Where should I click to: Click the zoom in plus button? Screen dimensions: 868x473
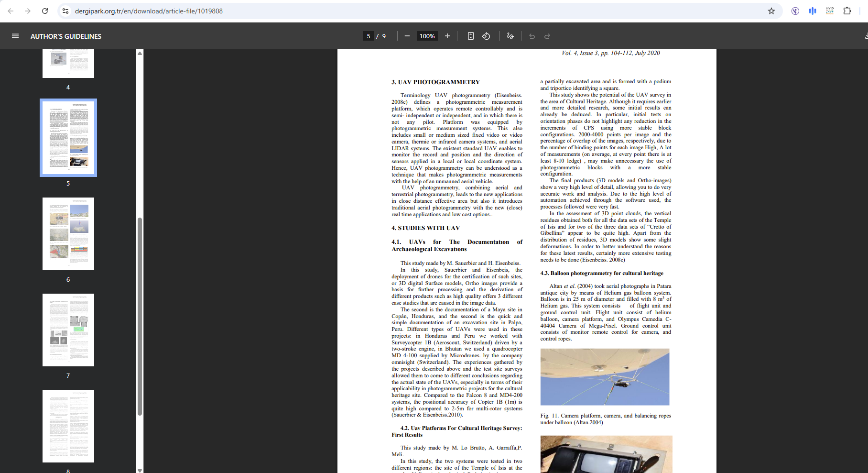(x=447, y=36)
